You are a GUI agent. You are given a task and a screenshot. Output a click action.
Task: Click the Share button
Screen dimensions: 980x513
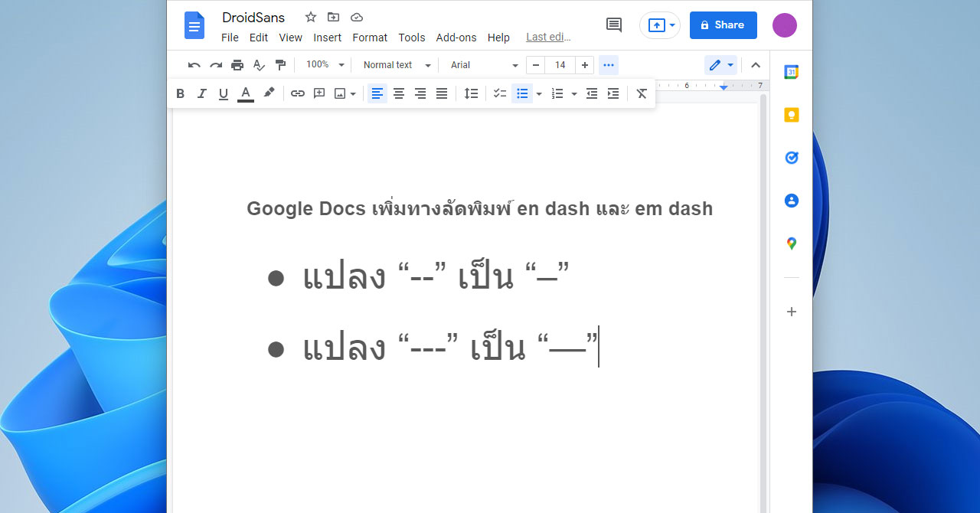pos(724,25)
